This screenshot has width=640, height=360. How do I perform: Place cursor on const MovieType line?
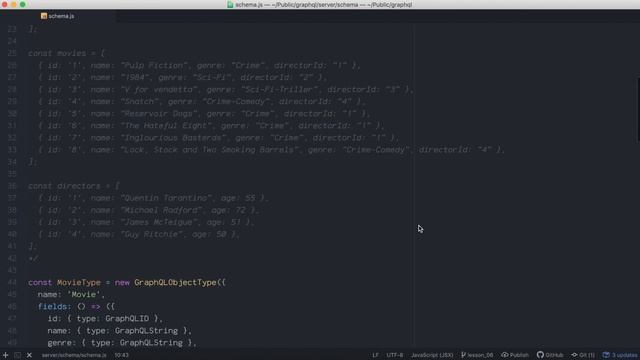point(127,282)
